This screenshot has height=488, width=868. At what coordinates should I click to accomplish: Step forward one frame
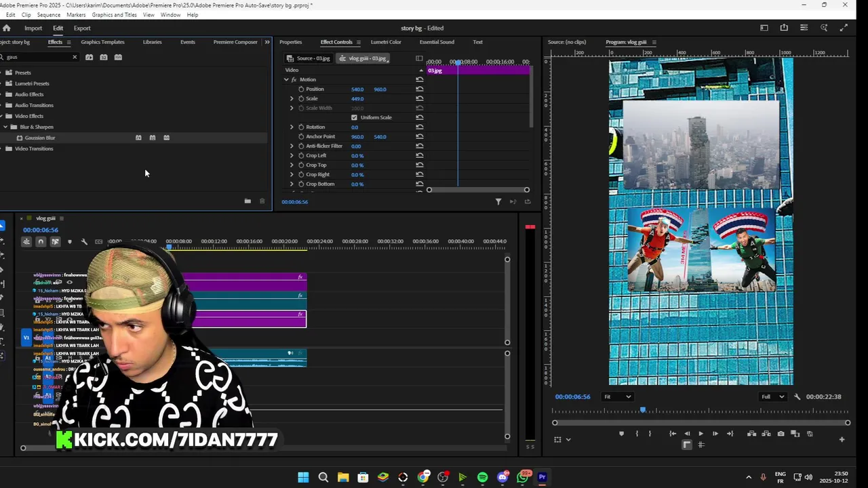coord(715,434)
